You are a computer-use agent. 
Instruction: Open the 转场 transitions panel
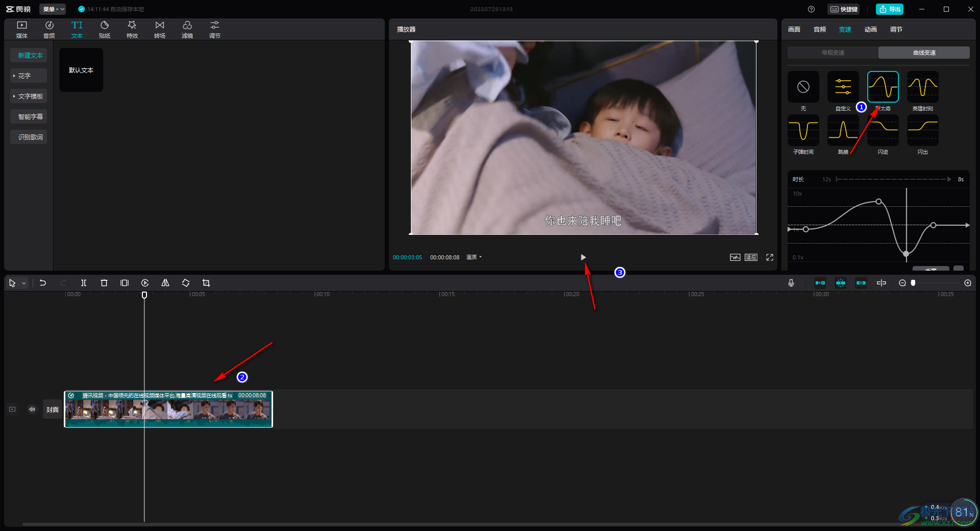click(x=160, y=30)
